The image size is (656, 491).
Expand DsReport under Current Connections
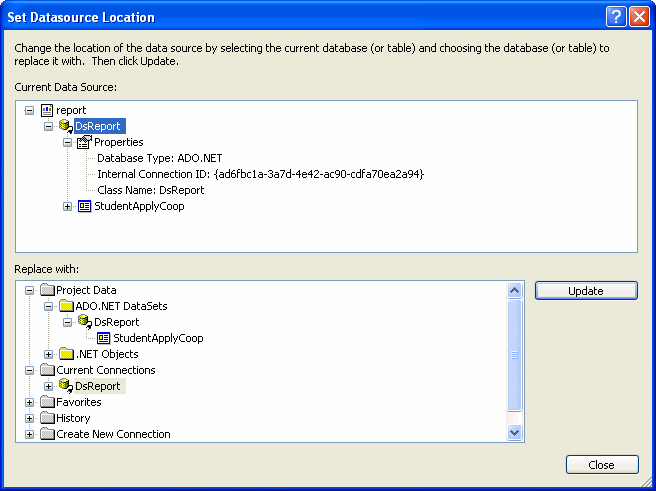[48, 386]
